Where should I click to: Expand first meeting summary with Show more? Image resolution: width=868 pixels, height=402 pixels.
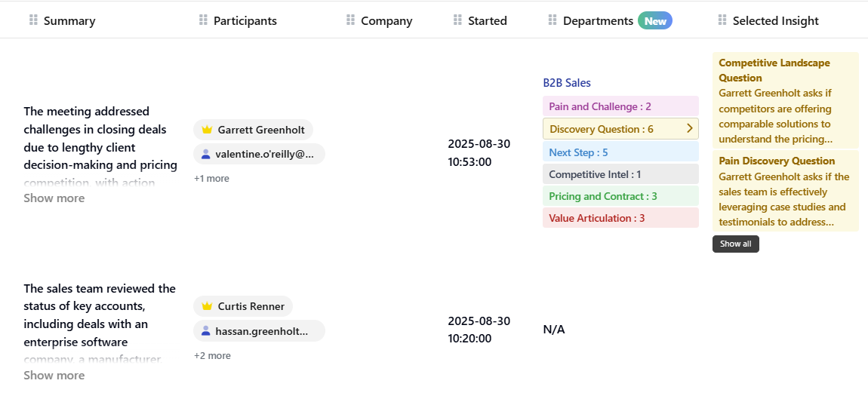[x=54, y=198]
